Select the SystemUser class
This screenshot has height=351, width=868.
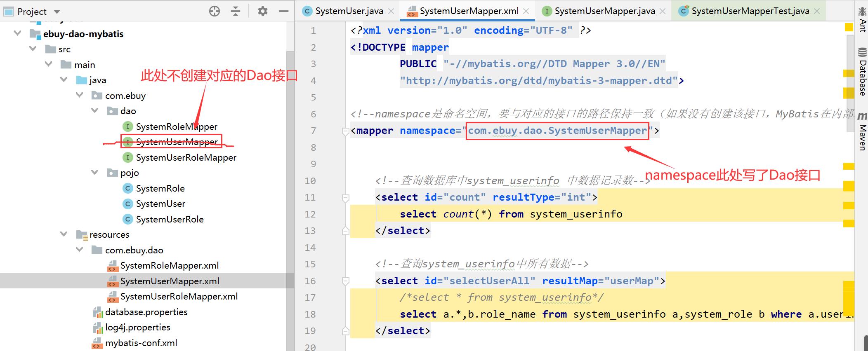pyautogui.click(x=160, y=204)
